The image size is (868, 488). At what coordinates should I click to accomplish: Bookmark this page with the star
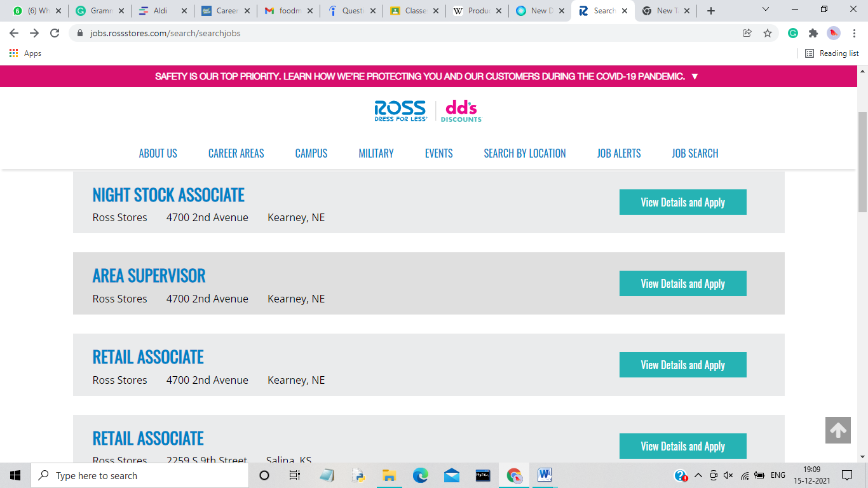point(768,33)
